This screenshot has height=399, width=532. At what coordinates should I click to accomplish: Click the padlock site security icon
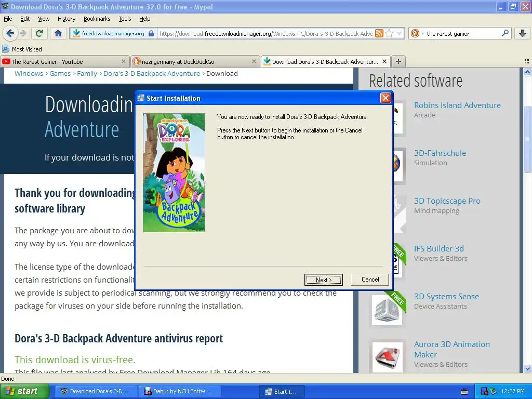pos(151,33)
